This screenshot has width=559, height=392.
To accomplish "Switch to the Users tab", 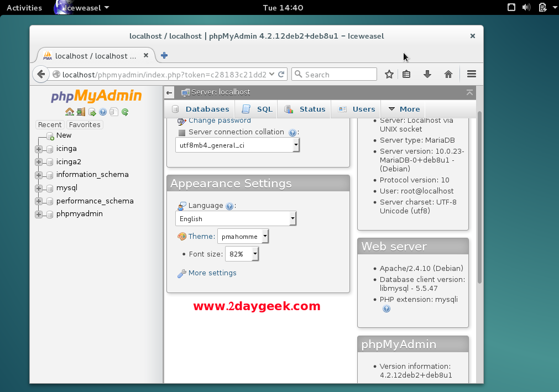I will (357, 109).
